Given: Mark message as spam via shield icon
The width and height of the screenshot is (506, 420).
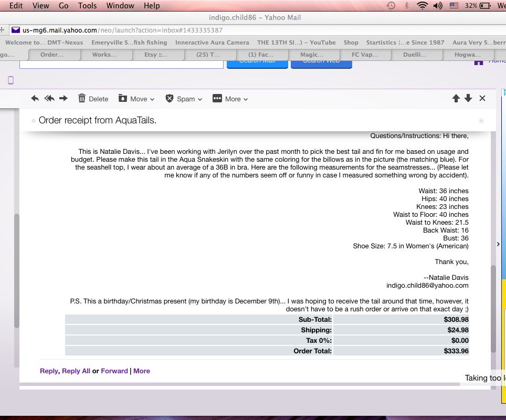Looking at the screenshot, I should [x=170, y=98].
